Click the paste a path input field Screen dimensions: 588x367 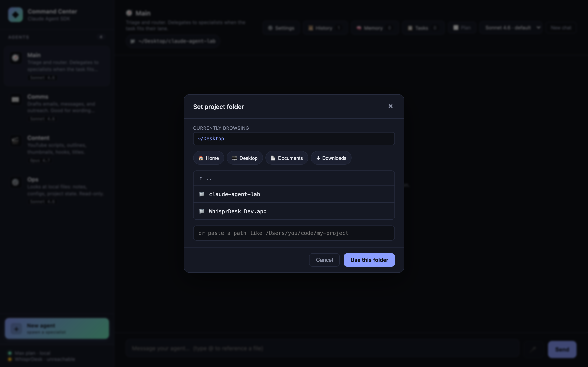[x=294, y=233]
